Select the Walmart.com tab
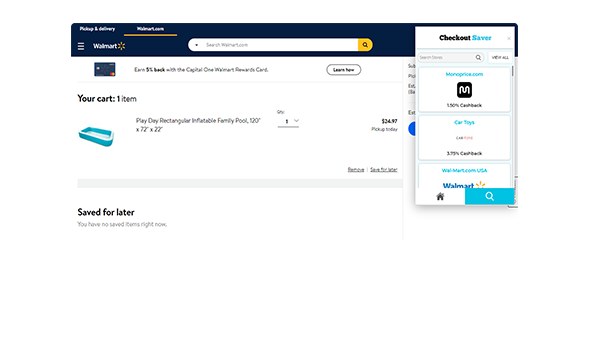Viewport: 590px width, 360px height. coord(150,29)
